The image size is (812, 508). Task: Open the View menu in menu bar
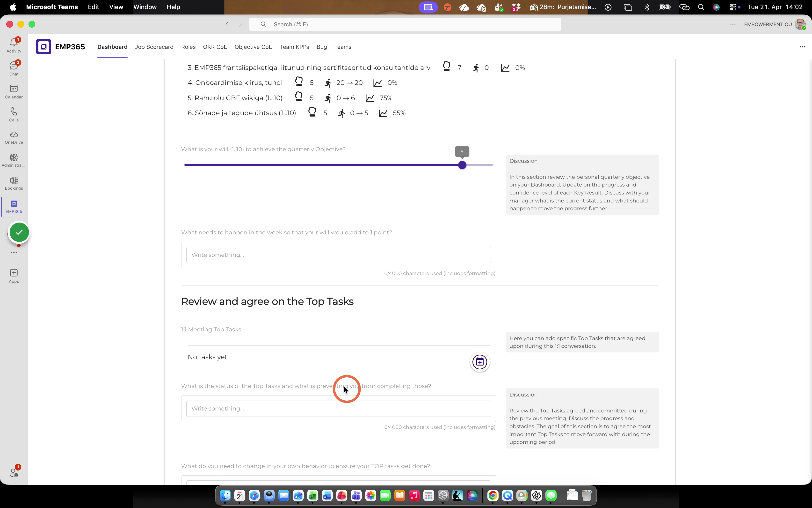click(116, 7)
